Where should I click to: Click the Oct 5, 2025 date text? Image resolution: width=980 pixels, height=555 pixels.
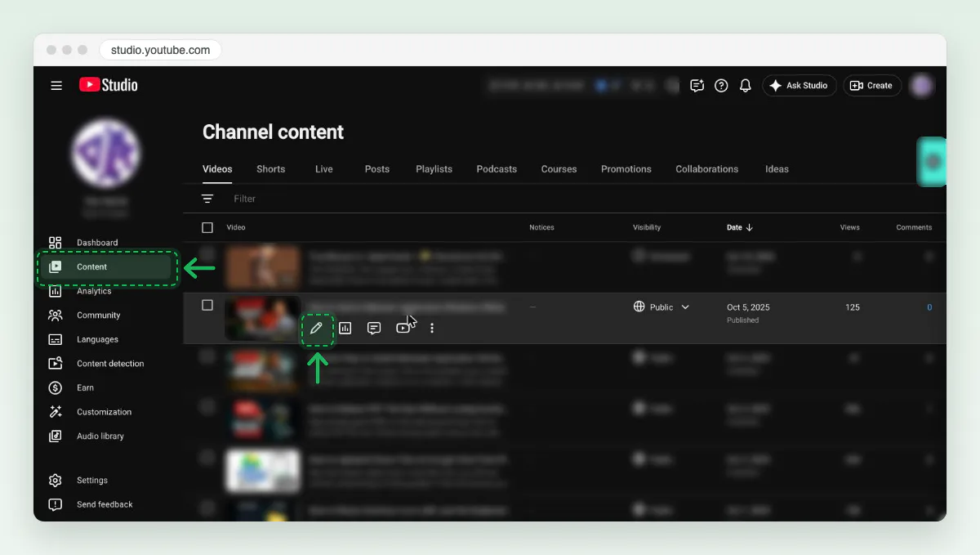point(748,307)
